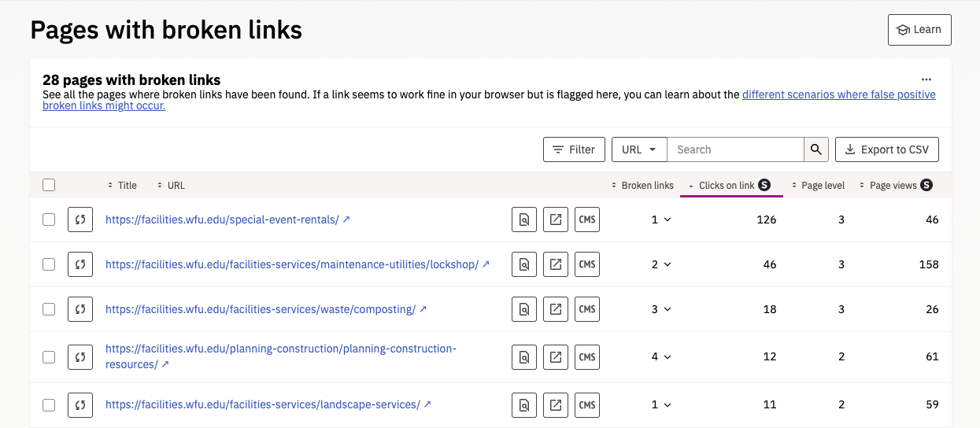Click the search magnifier button
Image resolution: width=980 pixels, height=428 pixels.
click(816, 149)
